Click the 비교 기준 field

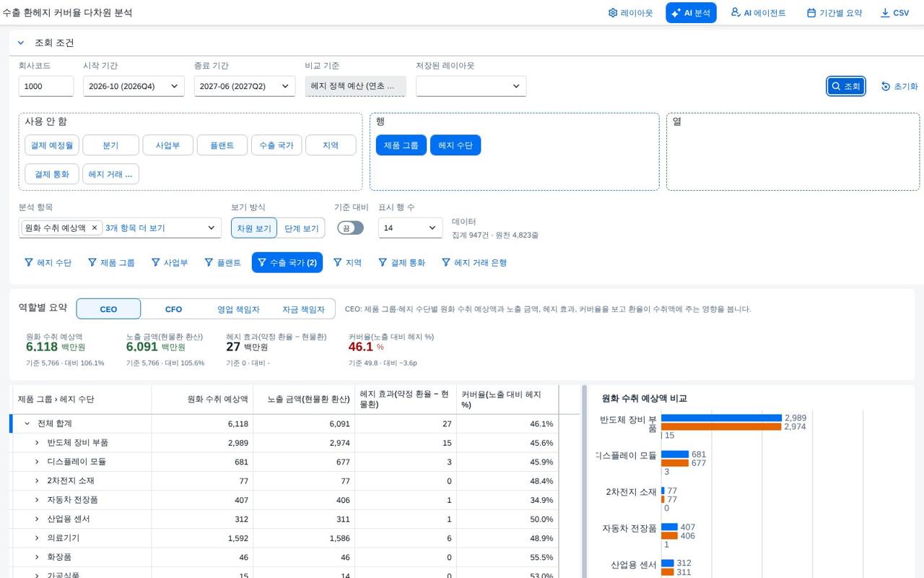355,86
